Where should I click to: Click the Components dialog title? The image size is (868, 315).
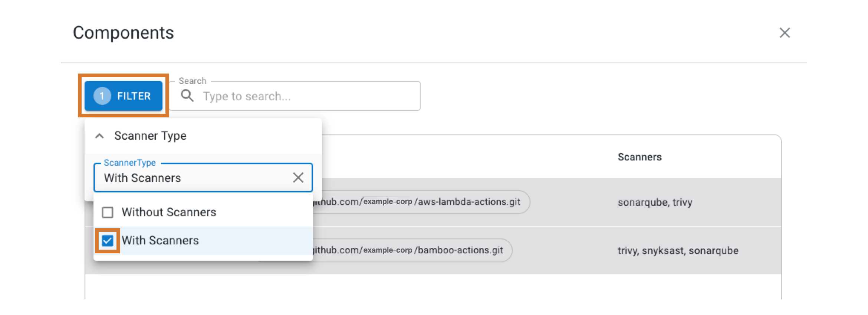[x=123, y=33]
